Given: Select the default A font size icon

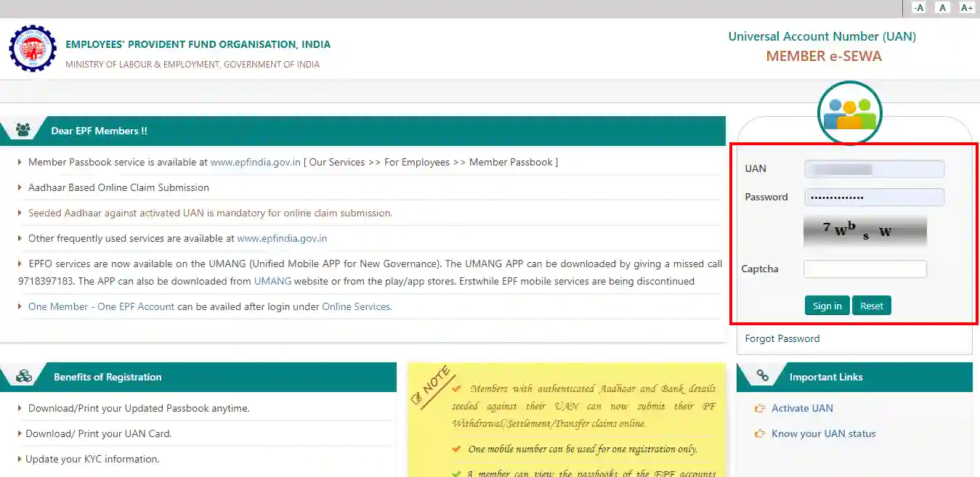Looking at the screenshot, I should [x=942, y=7].
